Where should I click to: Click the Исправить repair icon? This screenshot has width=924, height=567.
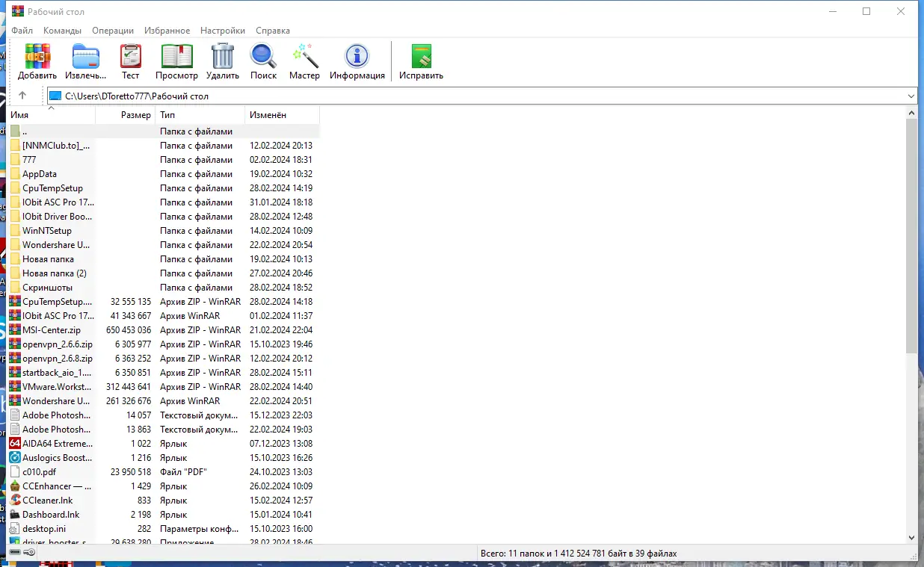click(x=421, y=56)
